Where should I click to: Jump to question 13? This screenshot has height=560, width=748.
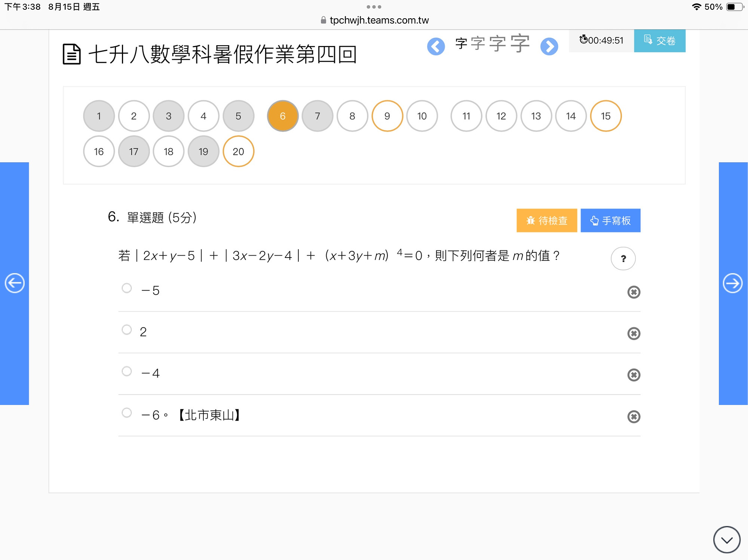pos(536,116)
